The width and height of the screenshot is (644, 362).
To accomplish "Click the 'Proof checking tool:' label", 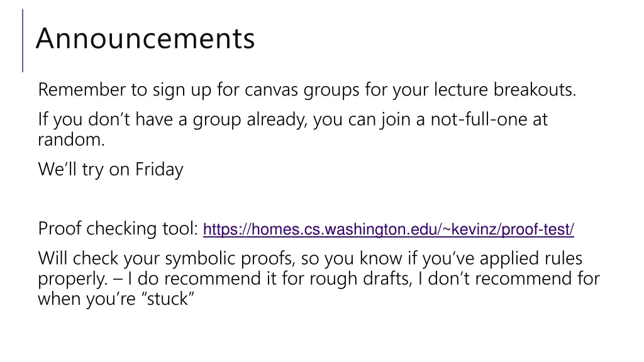I will click(118, 229).
